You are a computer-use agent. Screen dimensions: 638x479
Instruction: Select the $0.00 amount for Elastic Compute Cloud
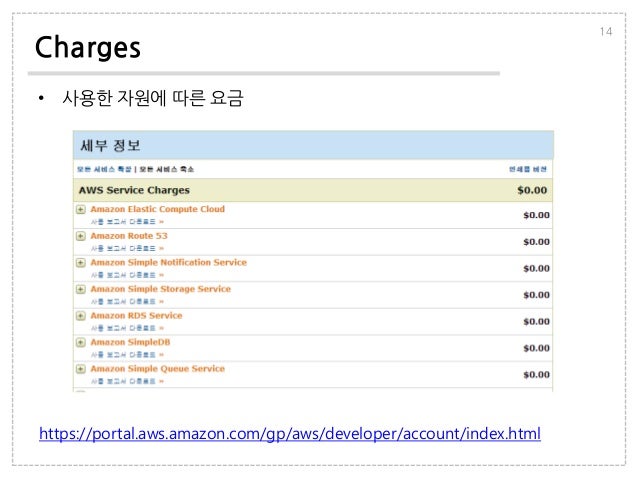(536, 215)
